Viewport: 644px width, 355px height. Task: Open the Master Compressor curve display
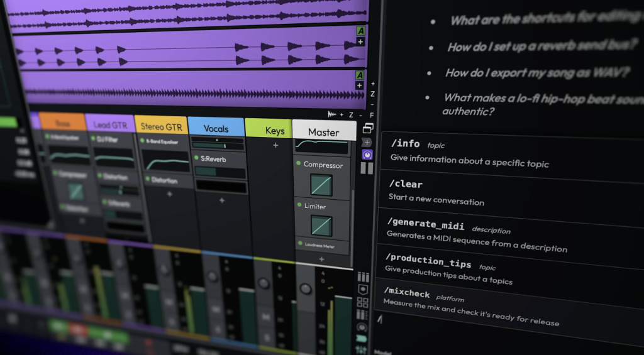[321, 185]
